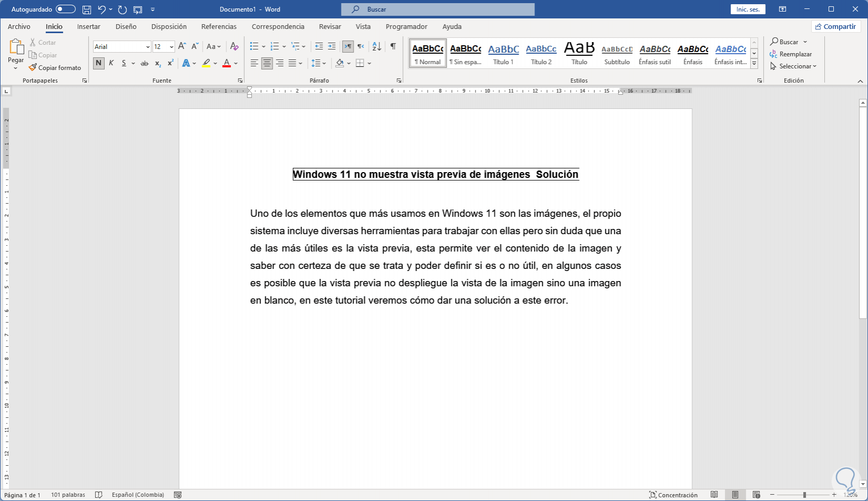This screenshot has height=501, width=868.
Task: Toggle italic (K) formatting
Action: [111, 63]
